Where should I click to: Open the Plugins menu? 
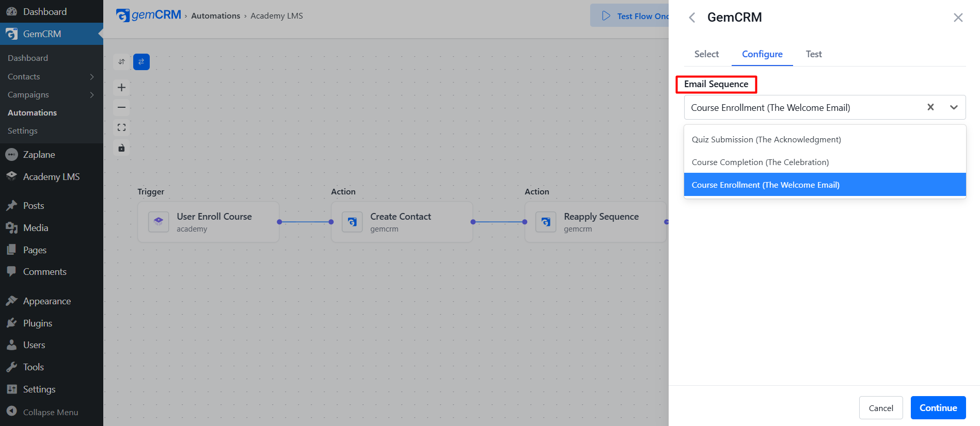pyautogui.click(x=52, y=323)
